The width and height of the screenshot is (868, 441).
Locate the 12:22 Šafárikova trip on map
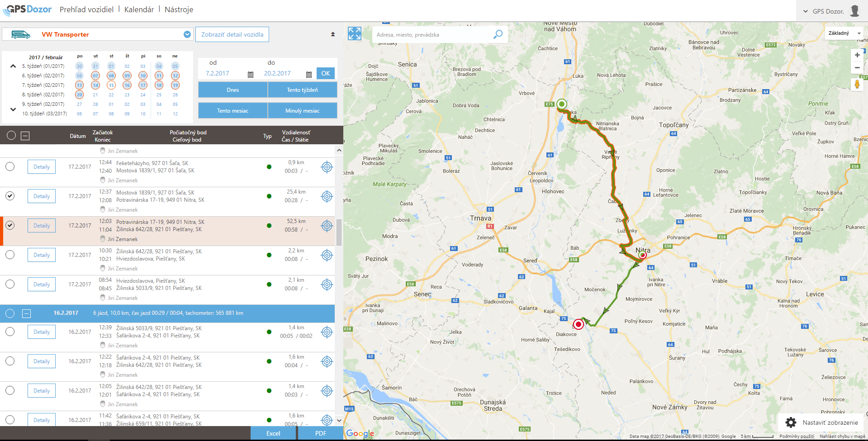click(327, 361)
